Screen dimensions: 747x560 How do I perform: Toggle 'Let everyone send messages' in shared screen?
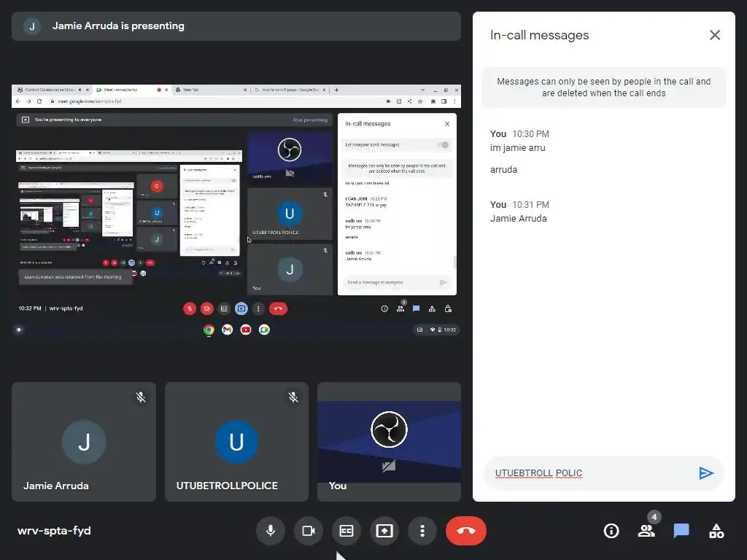(444, 145)
